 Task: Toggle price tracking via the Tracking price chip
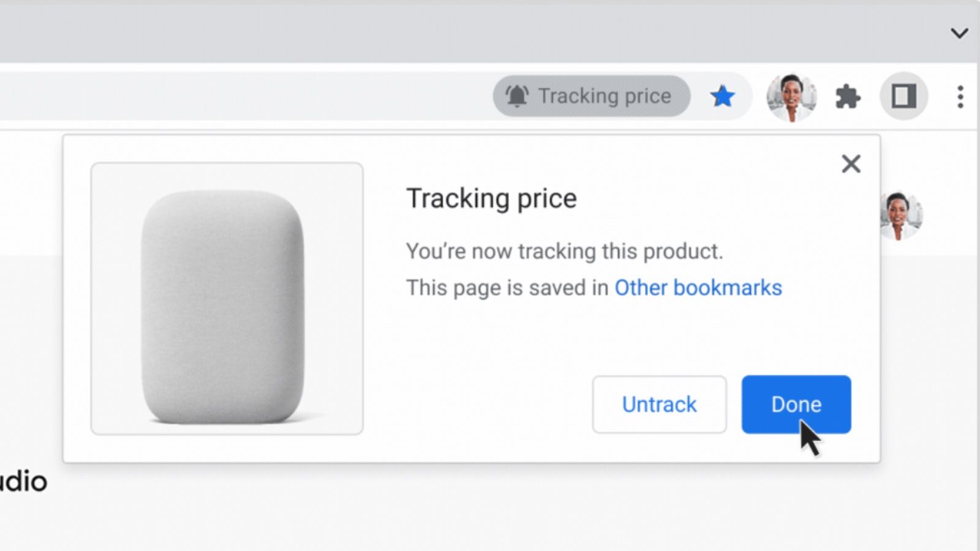(592, 96)
